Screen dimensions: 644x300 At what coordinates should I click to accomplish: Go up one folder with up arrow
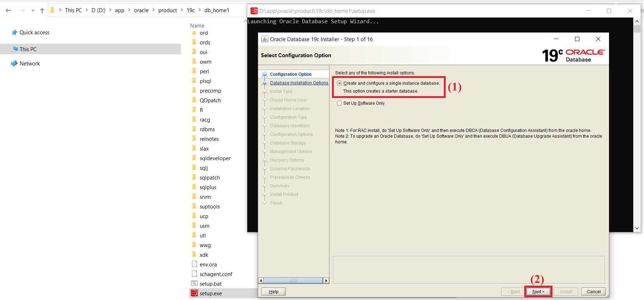(x=42, y=10)
